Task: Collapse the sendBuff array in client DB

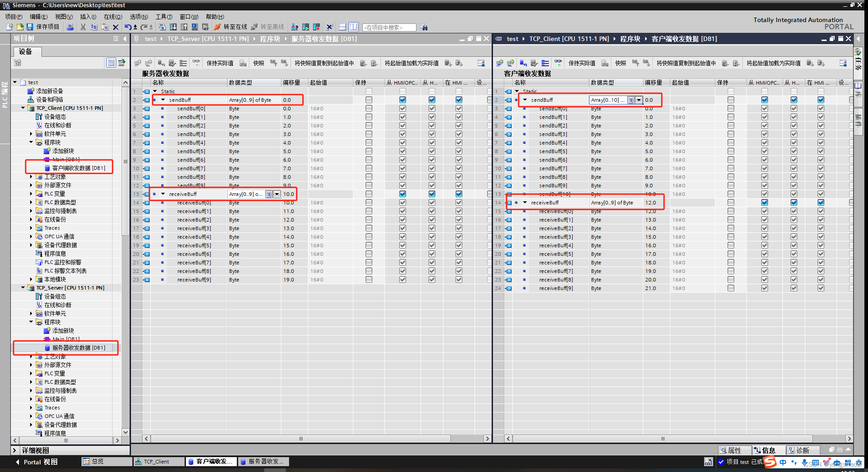Action: click(525, 100)
